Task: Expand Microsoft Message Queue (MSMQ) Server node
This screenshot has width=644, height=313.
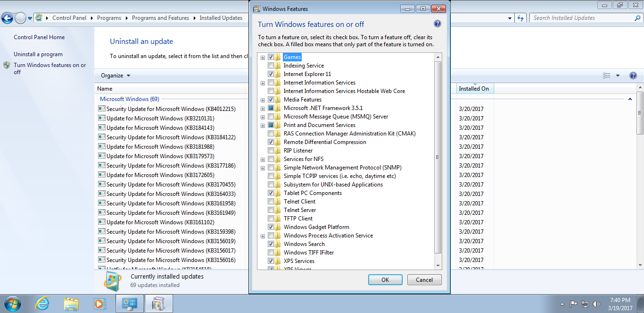Action: pyautogui.click(x=263, y=117)
